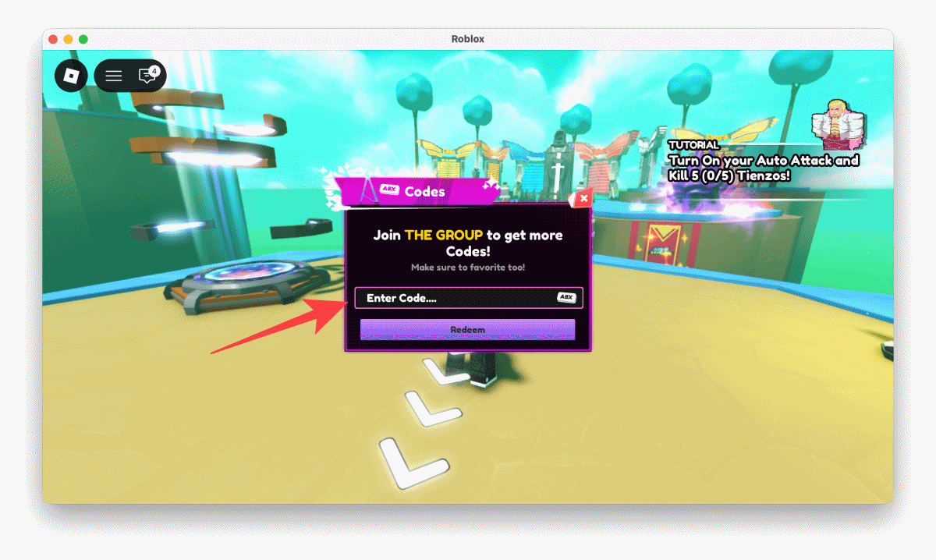
Task: Click the ABX badge on the Codes header
Action: coord(388,189)
